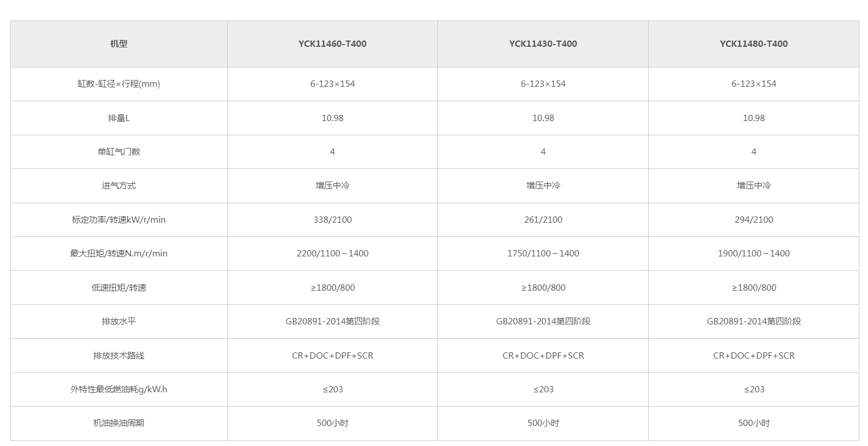Select the 294/2100 power value cell
The image size is (868, 446).
click(754, 220)
